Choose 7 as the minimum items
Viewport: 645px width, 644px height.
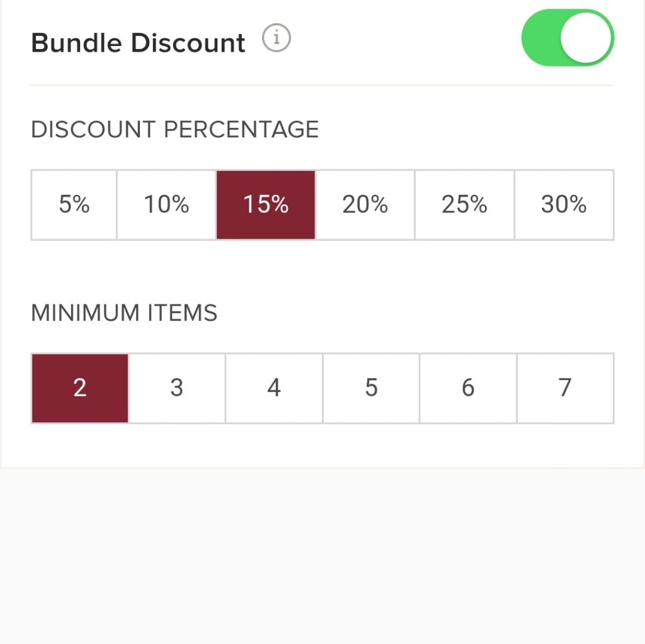[x=565, y=388]
